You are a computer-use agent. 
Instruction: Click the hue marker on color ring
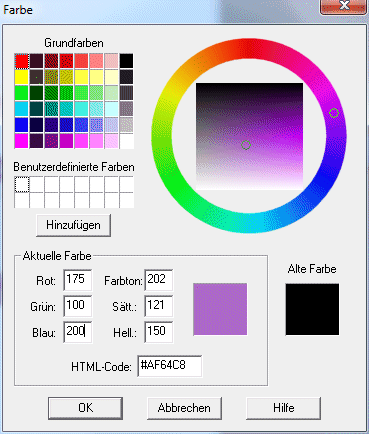334,113
